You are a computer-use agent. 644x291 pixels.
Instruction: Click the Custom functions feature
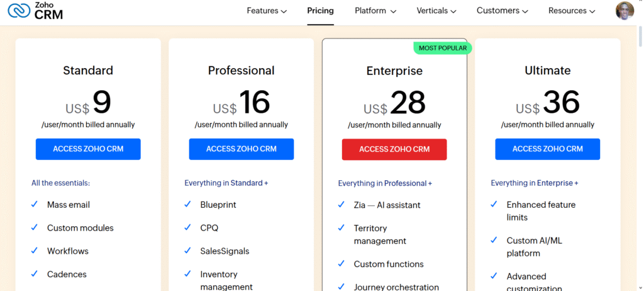[389, 265]
